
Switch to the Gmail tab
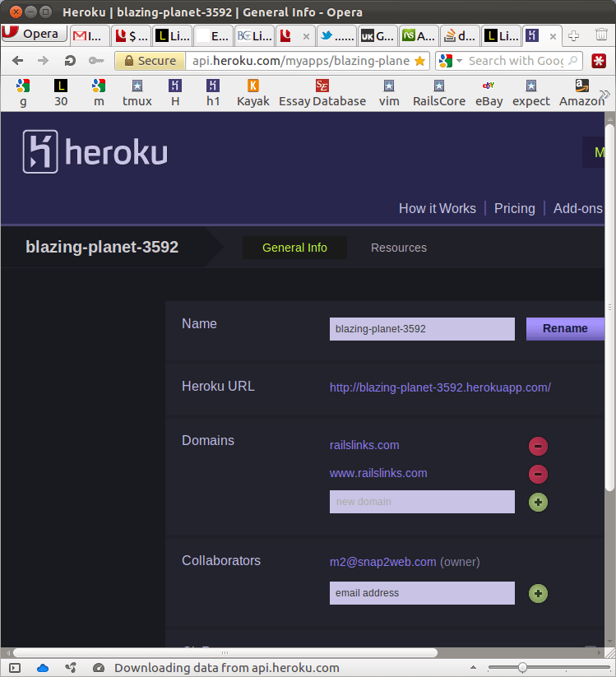pyautogui.click(x=89, y=36)
